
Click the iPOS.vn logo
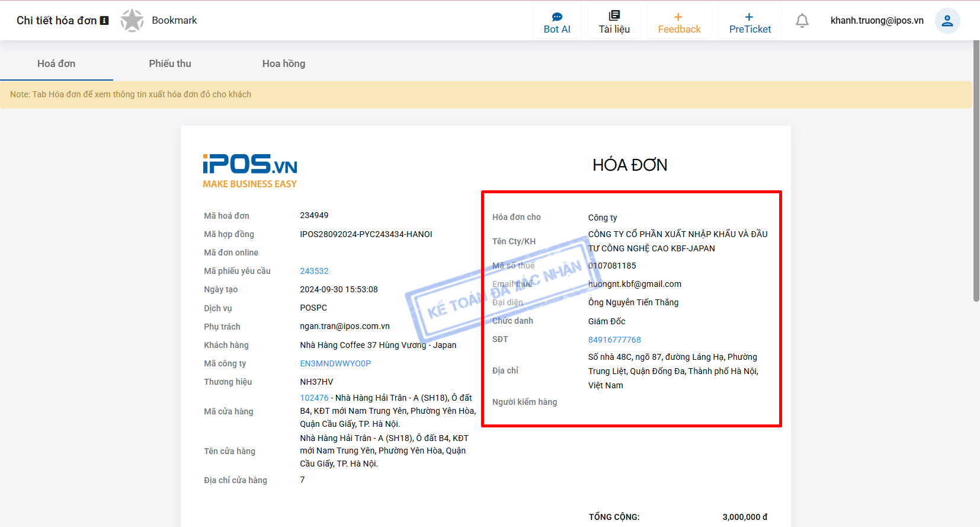250,171
